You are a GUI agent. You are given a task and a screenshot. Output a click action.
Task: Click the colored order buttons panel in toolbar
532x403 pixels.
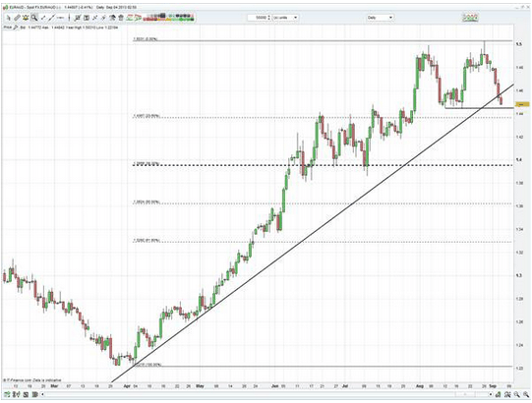tap(168, 18)
